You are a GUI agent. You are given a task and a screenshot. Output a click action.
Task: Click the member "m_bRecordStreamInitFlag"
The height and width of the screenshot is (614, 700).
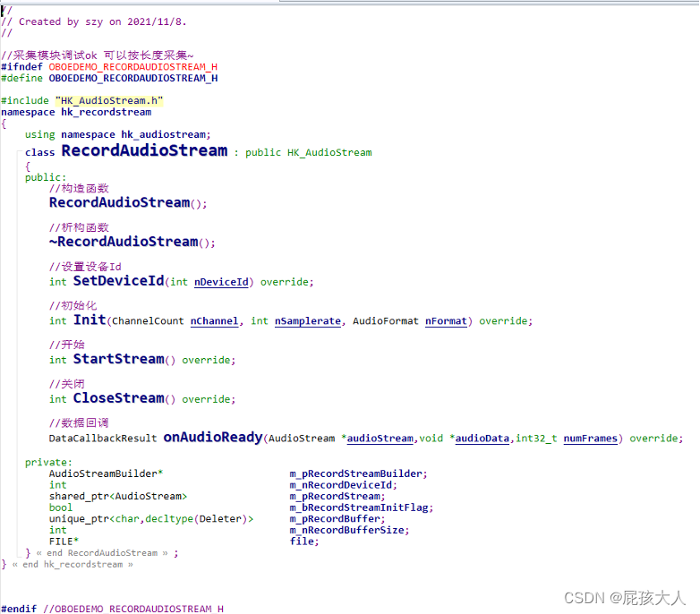[359, 507]
